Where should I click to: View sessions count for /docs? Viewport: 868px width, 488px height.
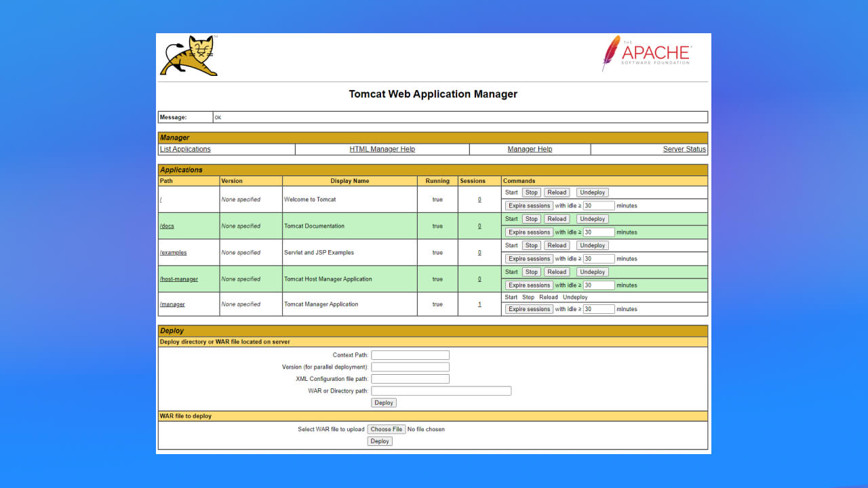[x=479, y=226]
